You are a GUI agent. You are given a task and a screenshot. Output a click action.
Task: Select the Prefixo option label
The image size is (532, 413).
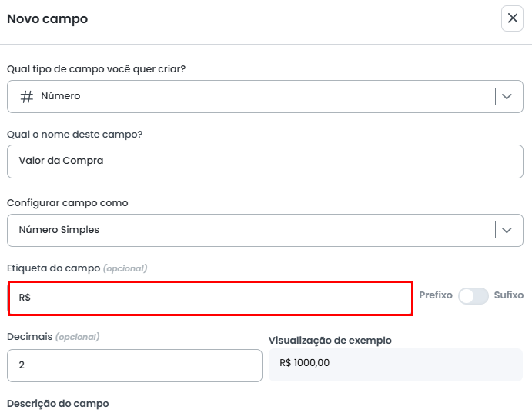click(x=435, y=295)
